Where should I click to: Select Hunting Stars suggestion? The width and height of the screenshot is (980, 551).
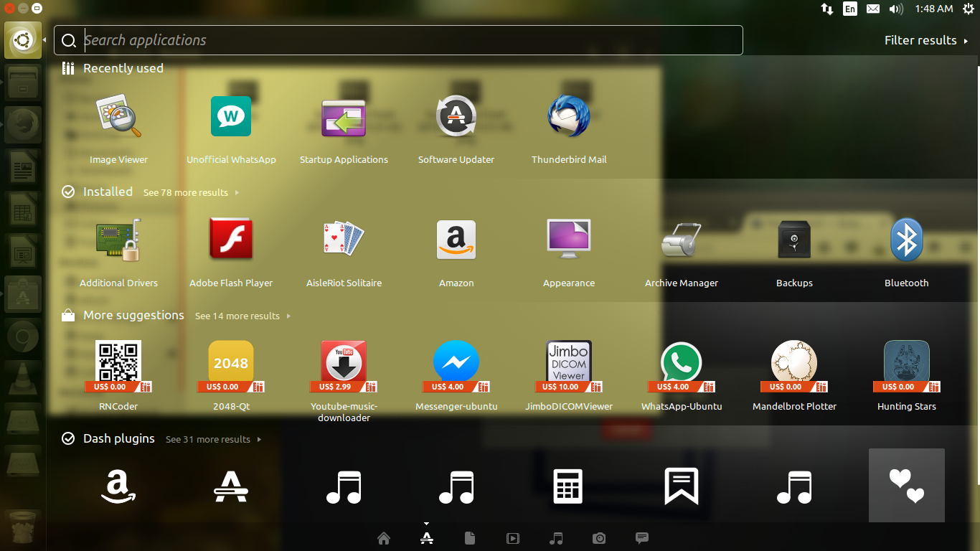coord(907,376)
